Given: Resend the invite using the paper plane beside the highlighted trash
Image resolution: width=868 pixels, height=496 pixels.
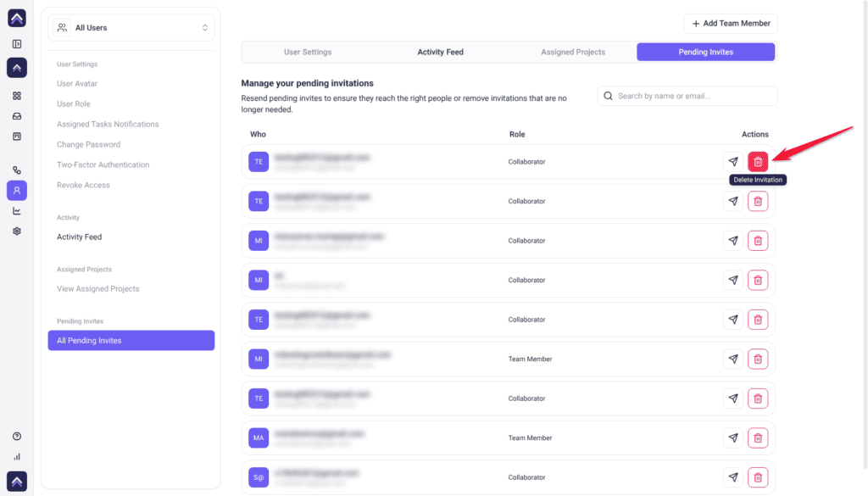Looking at the screenshot, I should tap(733, 162).
